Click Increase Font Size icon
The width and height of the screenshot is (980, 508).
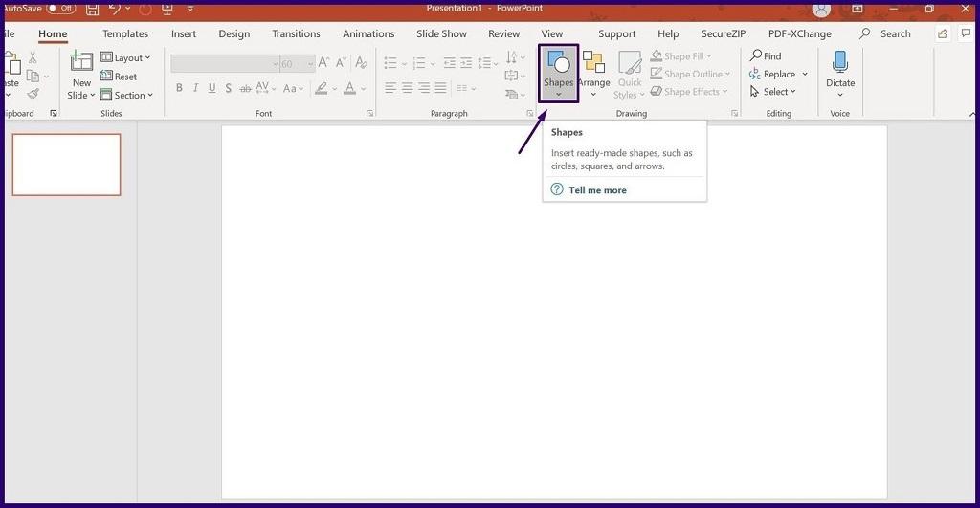click(x=323, y=62)
